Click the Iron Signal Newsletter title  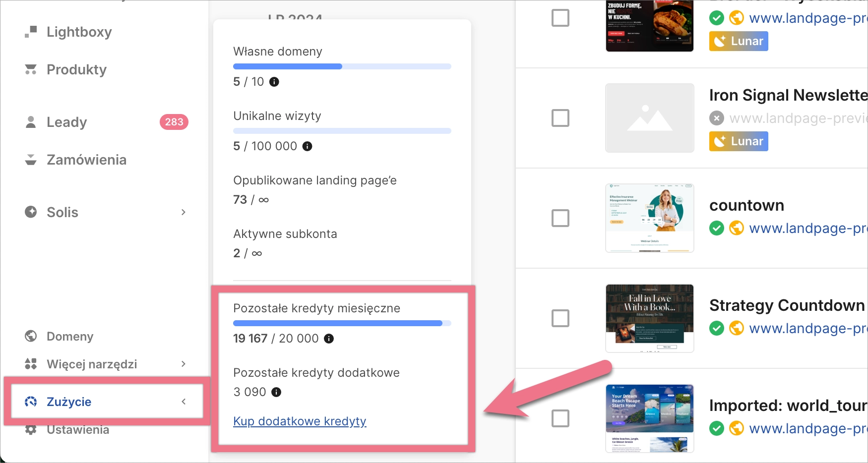click(789, 95)
